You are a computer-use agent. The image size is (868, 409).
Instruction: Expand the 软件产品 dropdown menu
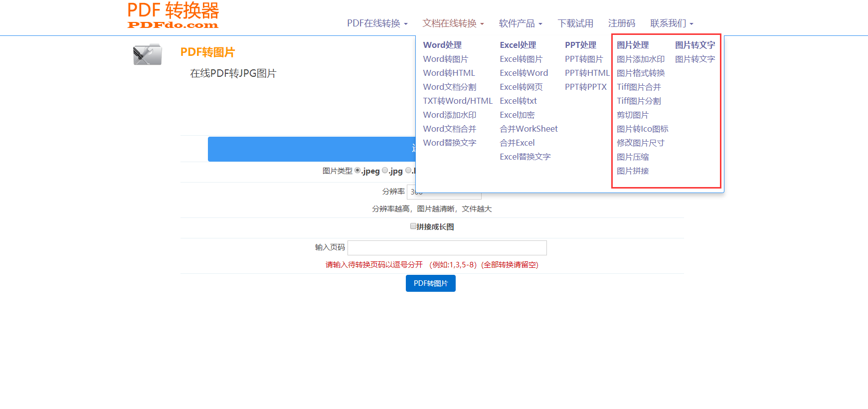coord(521,23)
